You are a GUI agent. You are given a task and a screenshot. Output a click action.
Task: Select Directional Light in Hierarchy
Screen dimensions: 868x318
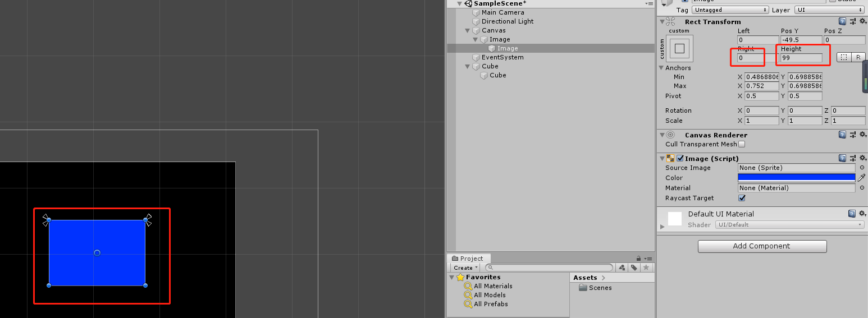coord(508,21)
